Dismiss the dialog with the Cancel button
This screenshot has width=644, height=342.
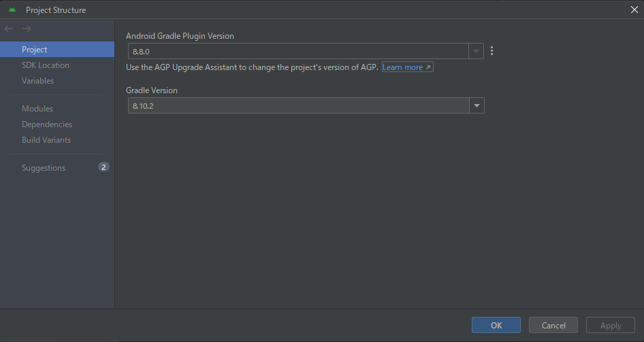(553, 325)
